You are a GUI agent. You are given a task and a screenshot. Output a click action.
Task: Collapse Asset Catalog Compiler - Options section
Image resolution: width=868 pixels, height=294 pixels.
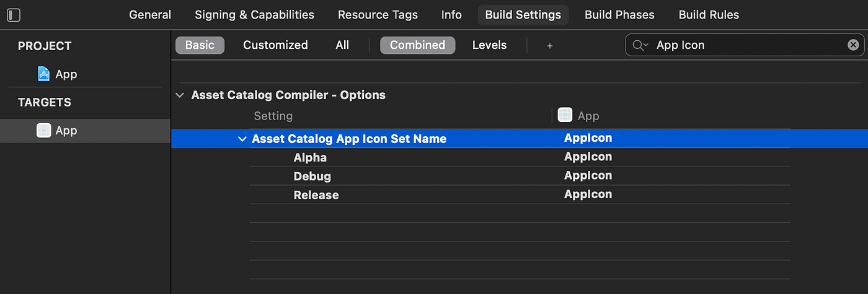point(180,95)
